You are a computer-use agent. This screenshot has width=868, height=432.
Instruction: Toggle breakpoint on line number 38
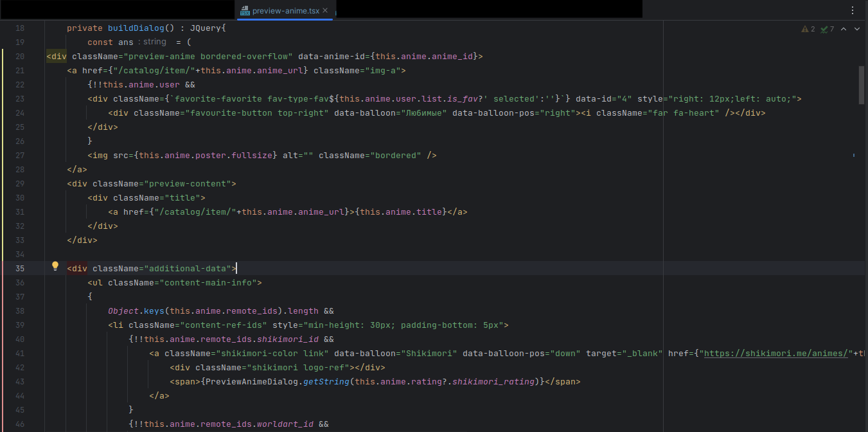[x=19, y=311]
